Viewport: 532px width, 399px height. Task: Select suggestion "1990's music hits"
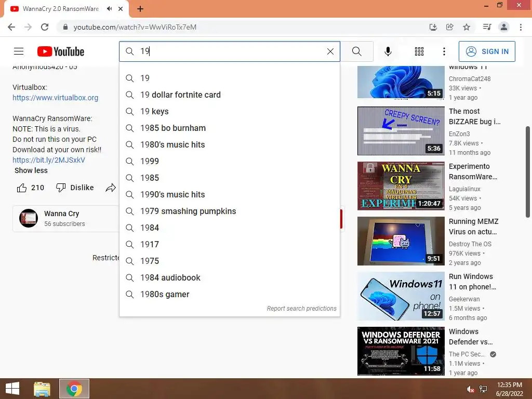pyautogui.click(x=230, y=194)
